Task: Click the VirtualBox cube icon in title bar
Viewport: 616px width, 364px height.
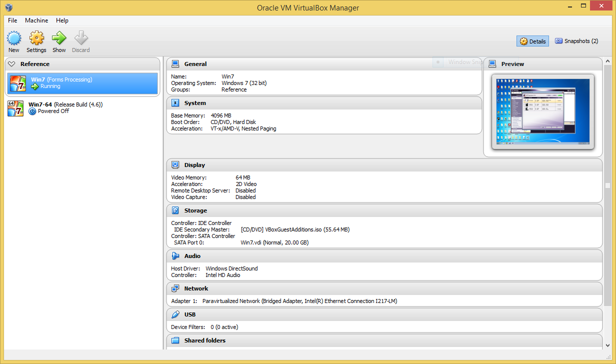Action: pyautogui.click(x=8, y=7)
